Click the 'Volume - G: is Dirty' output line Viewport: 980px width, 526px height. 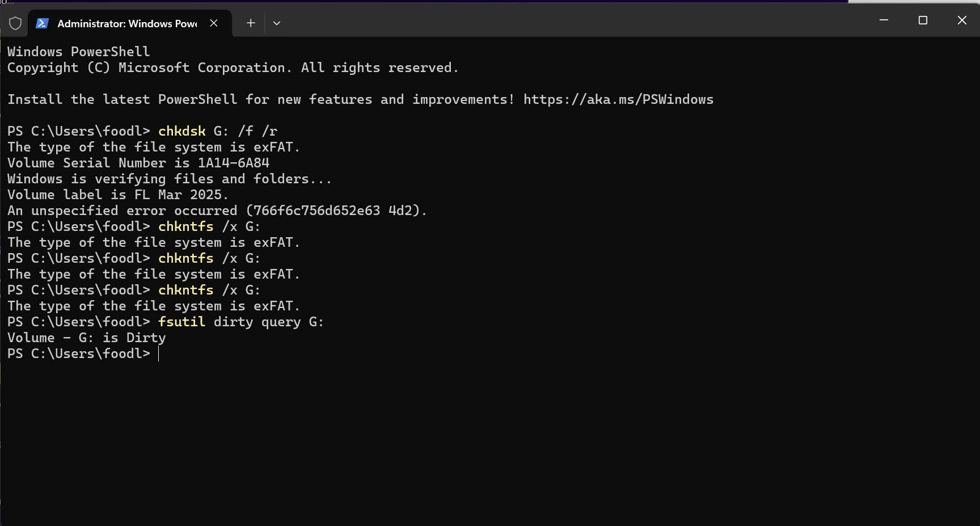point(87,338)
